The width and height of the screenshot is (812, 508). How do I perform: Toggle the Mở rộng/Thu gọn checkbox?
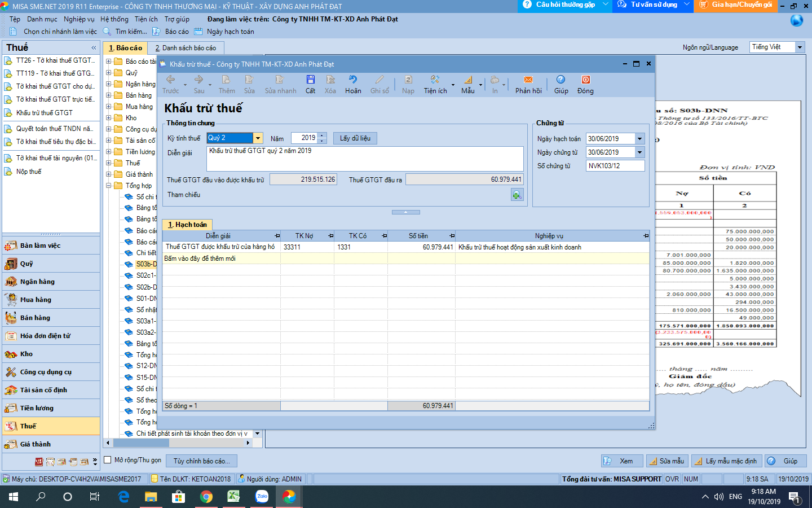108,460
